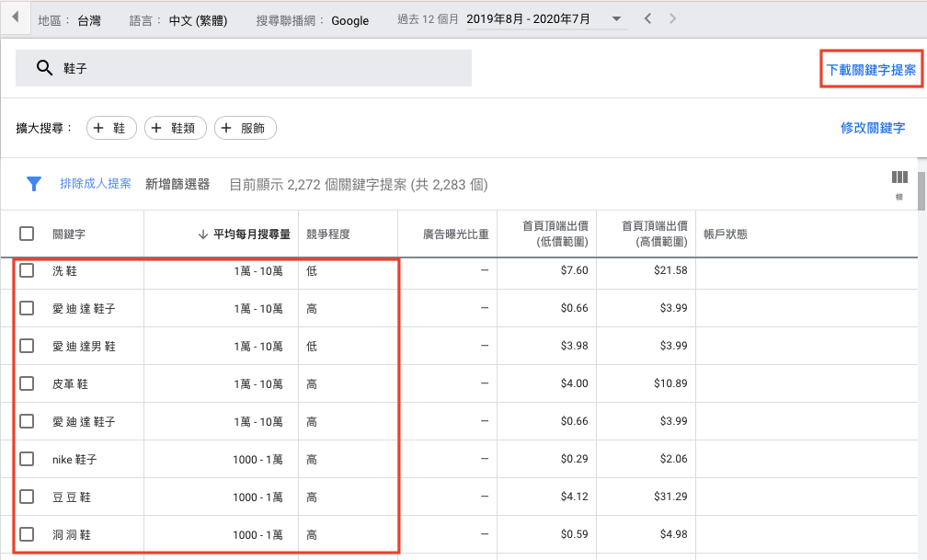Change the 語言 language setting
The height and width of the screenshot is (560, 927).
click(199, 20)
